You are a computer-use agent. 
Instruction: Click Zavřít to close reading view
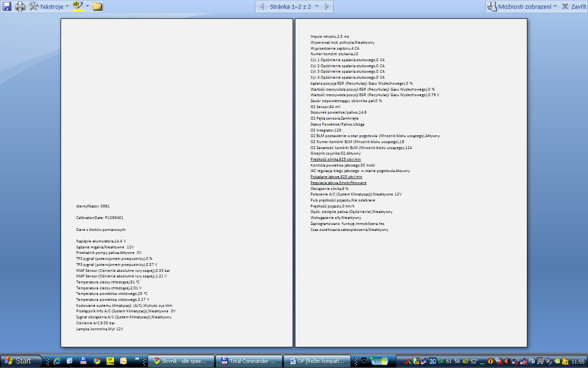574,6
